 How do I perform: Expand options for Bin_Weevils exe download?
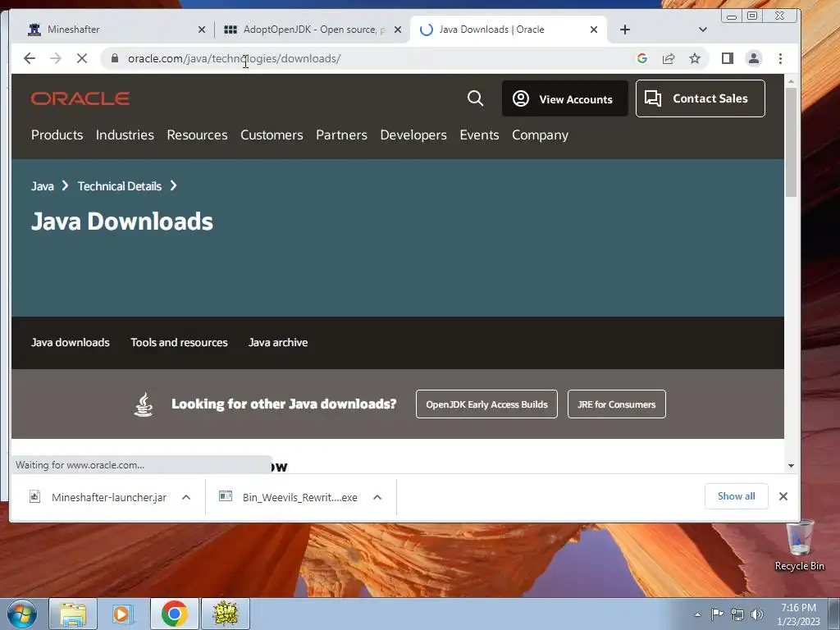(x=377, y=497)
